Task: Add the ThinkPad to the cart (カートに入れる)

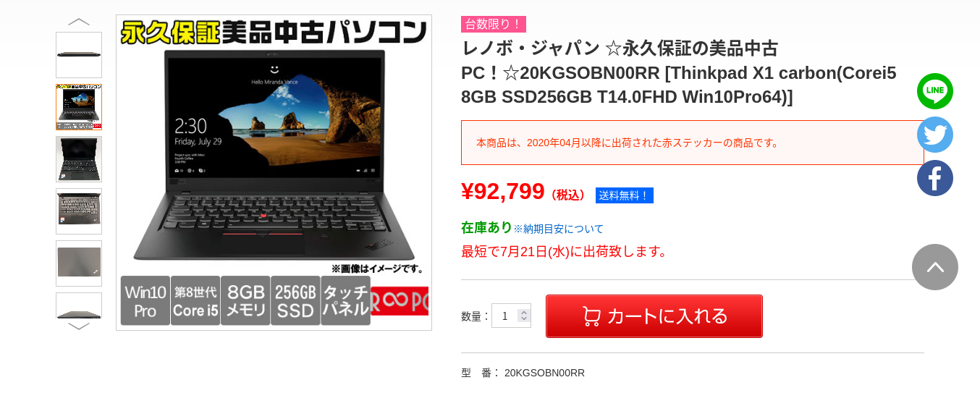Action: coord(654,316)
